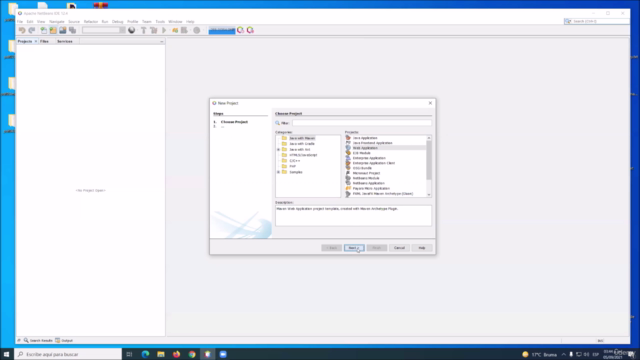Screen dimensions: 640x360
Task: Select Java with Gradle category
Action: click(302, 144)
